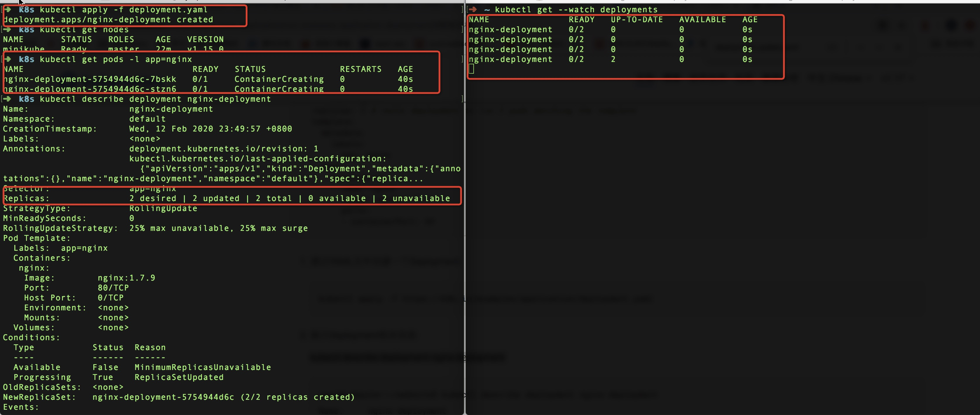Image resolution: width=980 pixels, height=415 pixels.
Task: Click the 'OldReplicaSets:' label
Action: click(42, 387)
